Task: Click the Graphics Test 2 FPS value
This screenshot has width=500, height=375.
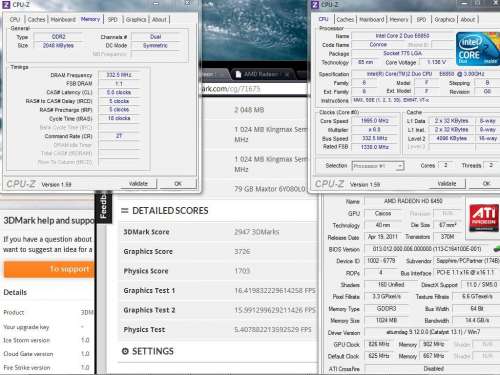Action: click(275, 310)
